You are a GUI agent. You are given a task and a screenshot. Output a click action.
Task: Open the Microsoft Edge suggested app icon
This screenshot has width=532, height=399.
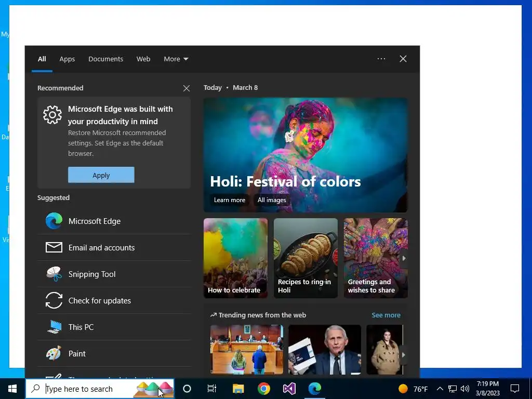coord(54,221)
